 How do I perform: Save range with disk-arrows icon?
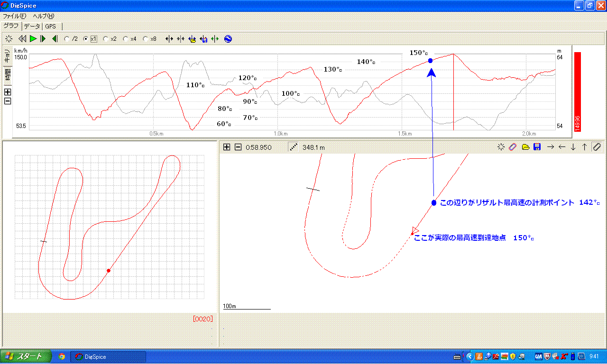(x=203, y=39)
